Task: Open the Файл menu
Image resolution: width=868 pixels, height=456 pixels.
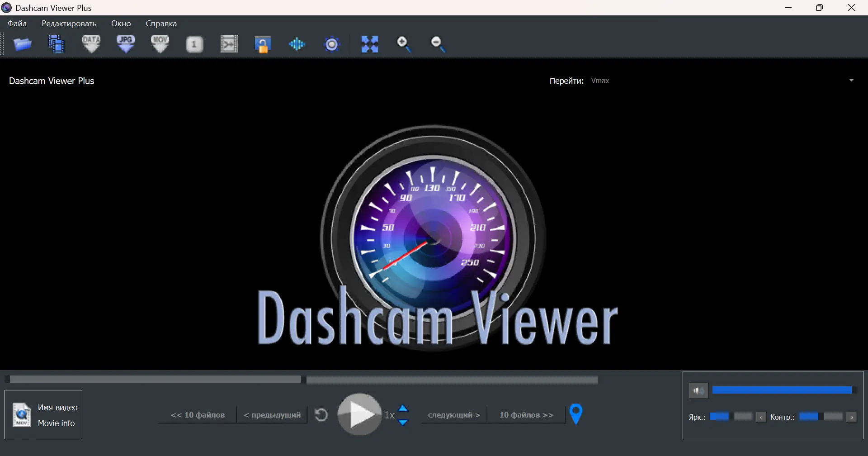Action: pos(17,23)
